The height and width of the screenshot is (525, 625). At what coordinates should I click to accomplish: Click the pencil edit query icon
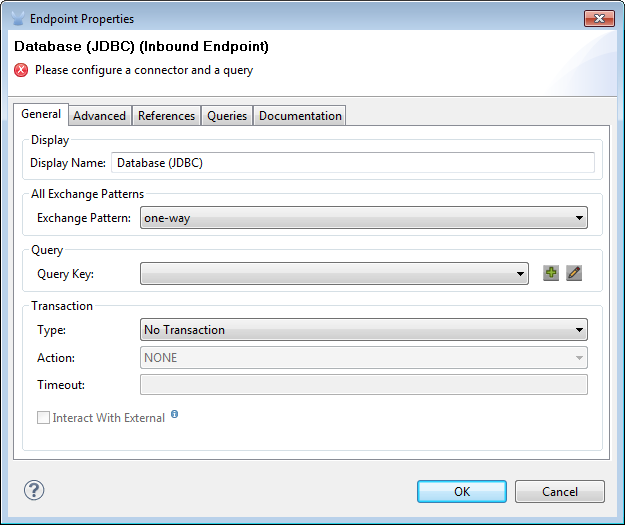(x=574, y=273)
